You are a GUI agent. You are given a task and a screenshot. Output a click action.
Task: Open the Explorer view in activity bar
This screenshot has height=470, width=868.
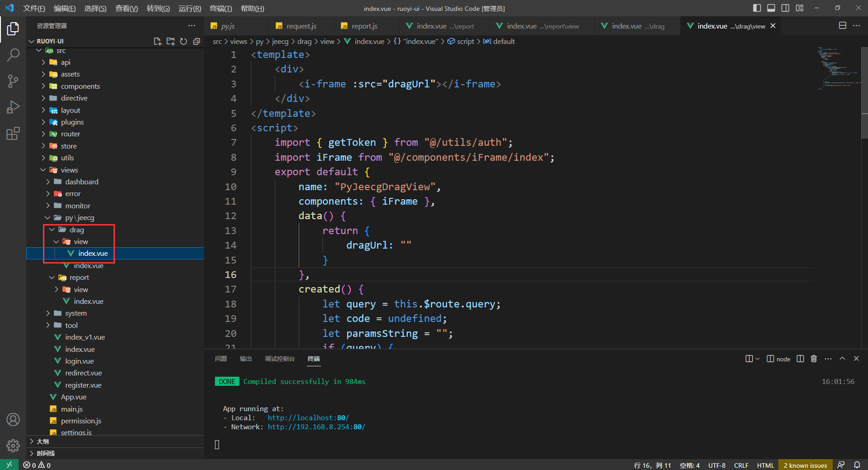click(x=13, y=29)
